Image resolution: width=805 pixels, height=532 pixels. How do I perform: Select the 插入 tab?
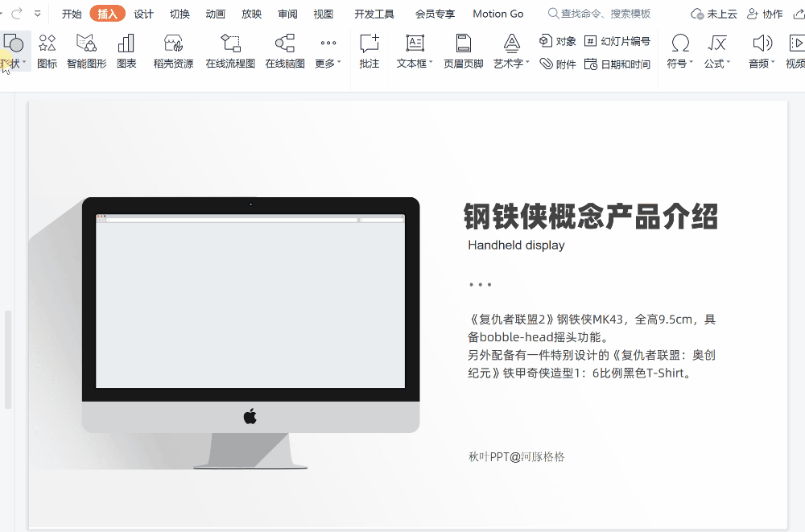click(x=107, y=14)
